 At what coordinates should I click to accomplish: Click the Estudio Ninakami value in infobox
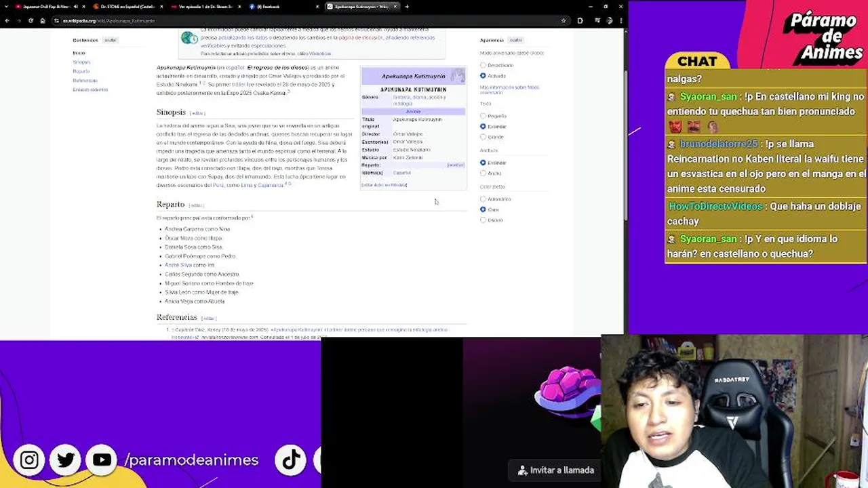(x=412, y=150)
